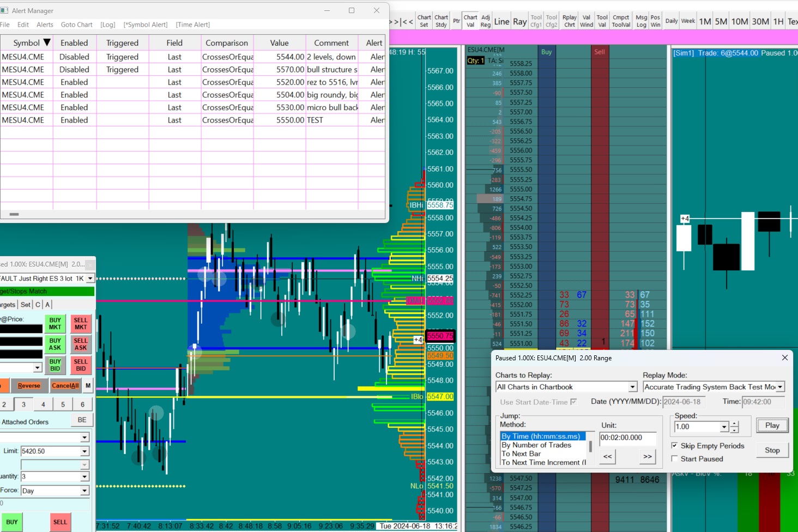Expand the replay Speed dropdown
The width and height of the screenshot is (798, 532).
tap(724, 427)
